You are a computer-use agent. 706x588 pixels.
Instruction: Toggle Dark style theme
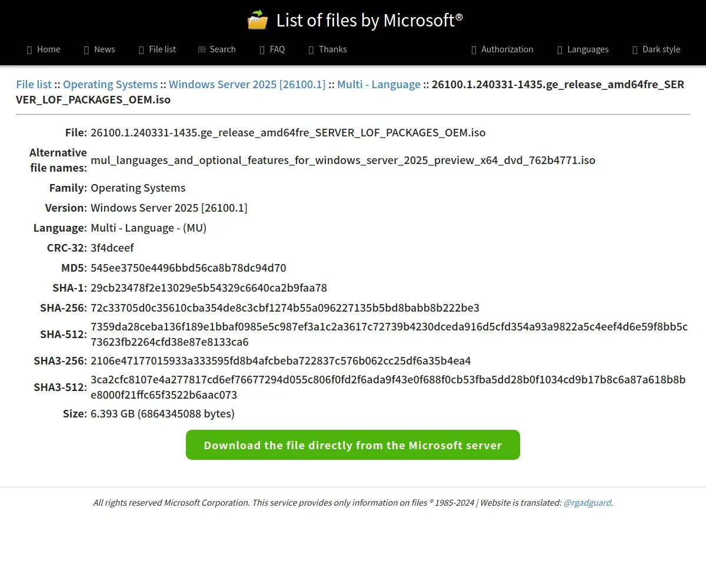(656, 49)
